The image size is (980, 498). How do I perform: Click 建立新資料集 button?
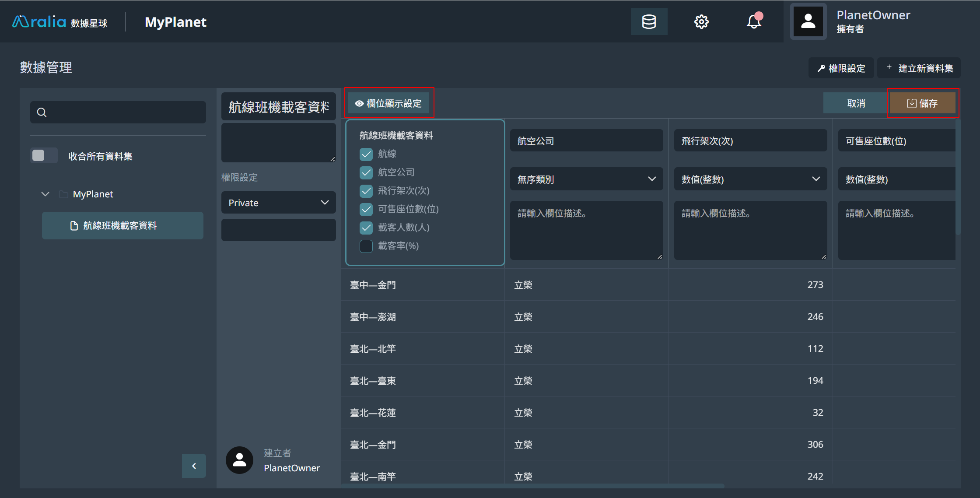click(x=919, y=68)
